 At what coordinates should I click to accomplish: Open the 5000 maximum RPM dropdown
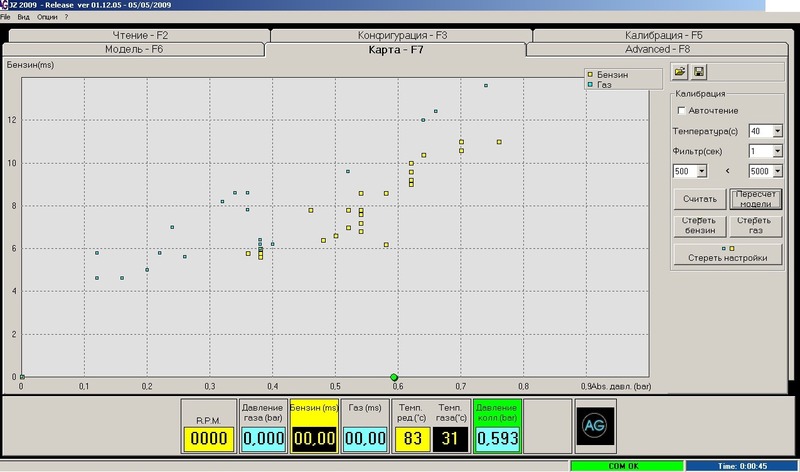point(777,171)
